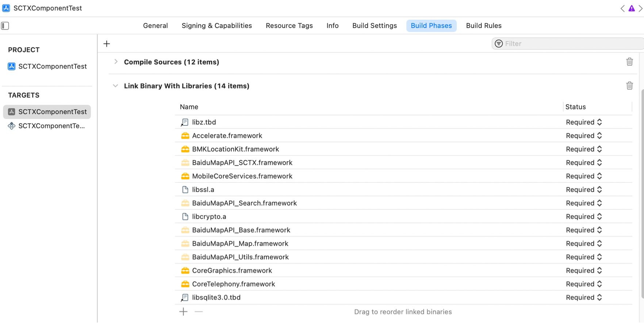Expand the Compile Sources section
Image resolution: width=644 pixels, height=323 pixels.
click(116, 62)
